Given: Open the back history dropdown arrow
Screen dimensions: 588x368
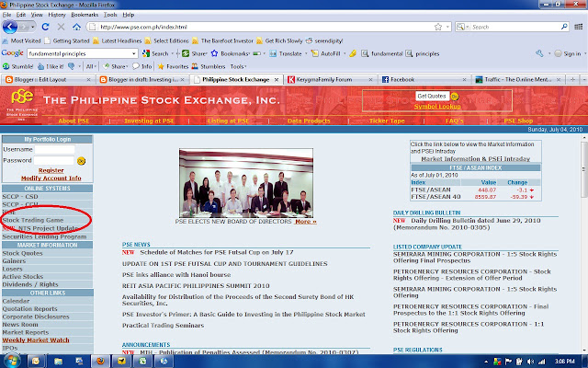Looking at the screenshot, I should coord(33,27).
